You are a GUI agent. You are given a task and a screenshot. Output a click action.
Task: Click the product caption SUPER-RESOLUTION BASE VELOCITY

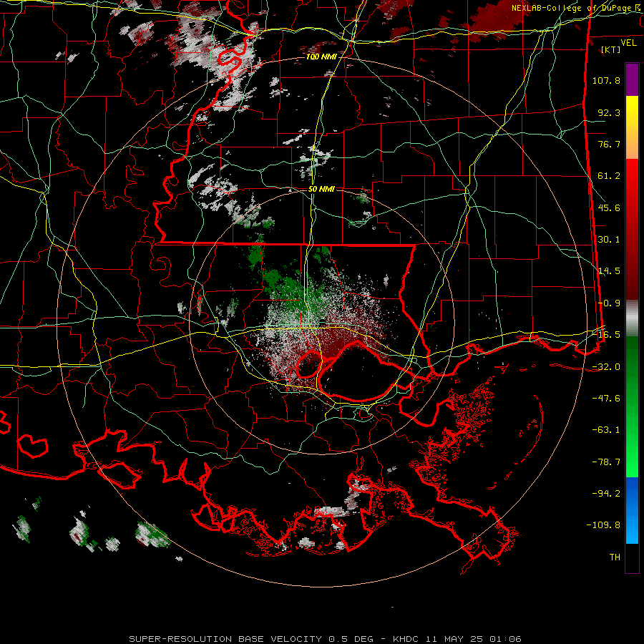[225, 639]
